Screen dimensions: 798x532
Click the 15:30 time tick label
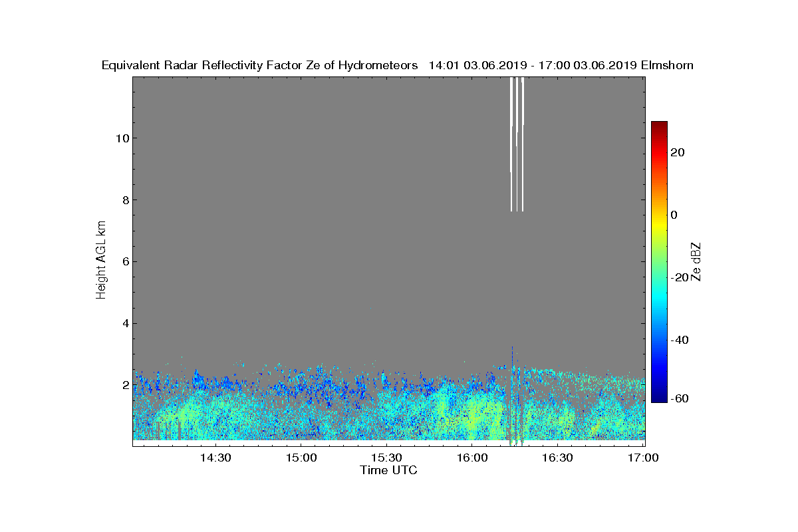(x=386, y=458)
